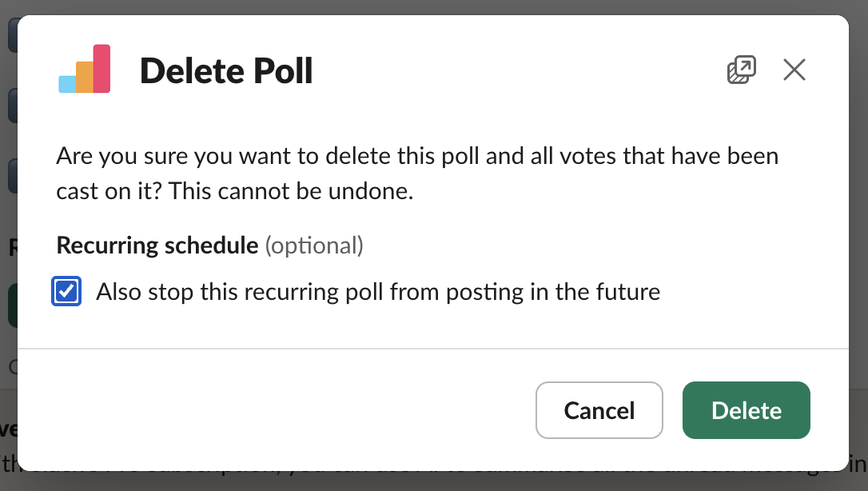Click the poll app bar-chart logo
This screenshot has height=491, width=868.
point(85,70)
